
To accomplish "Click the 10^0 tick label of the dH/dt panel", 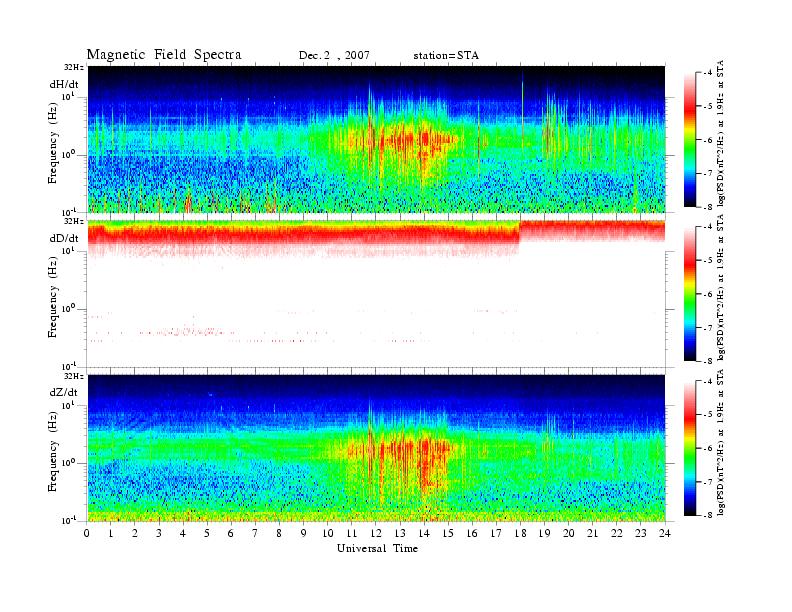I will (68, 154).
